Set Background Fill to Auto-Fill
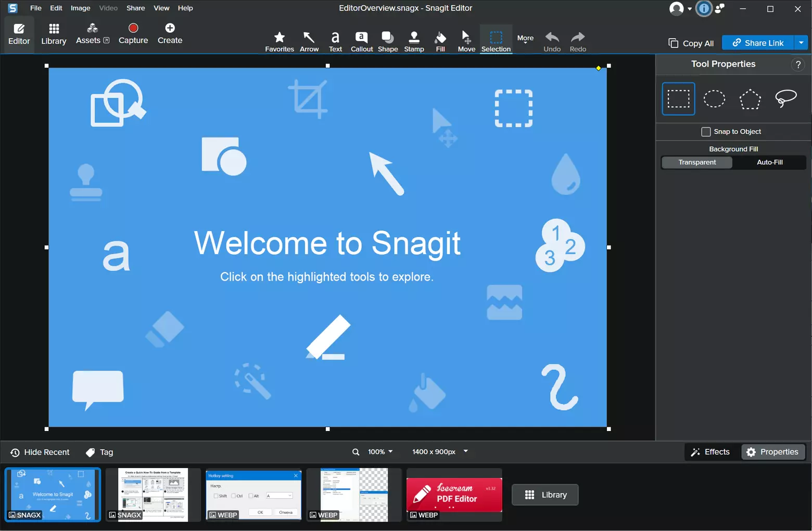Image resolution: width=812 pixels, height=531 pixels. (x=769, y=162)
